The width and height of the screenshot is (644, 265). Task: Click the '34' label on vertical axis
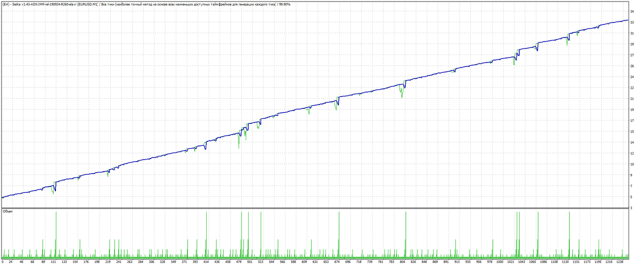tap(632, 11)
